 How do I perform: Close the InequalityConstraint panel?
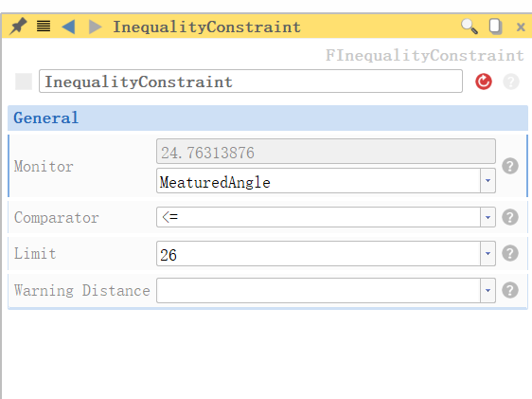point(521,27)
